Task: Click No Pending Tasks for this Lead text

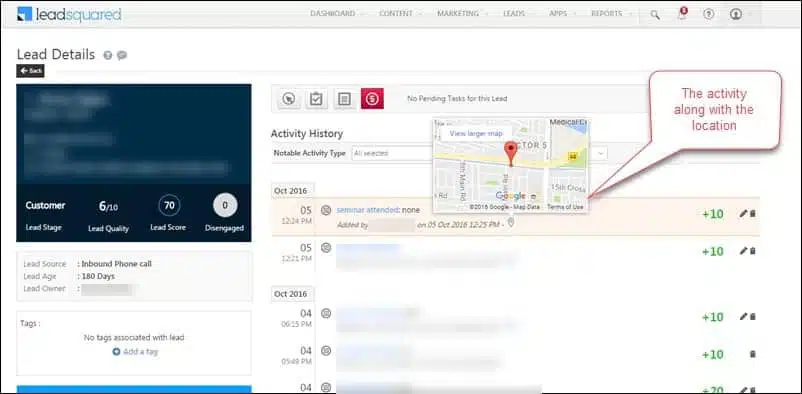Action: pyautogui.click(x=457, y=98)
